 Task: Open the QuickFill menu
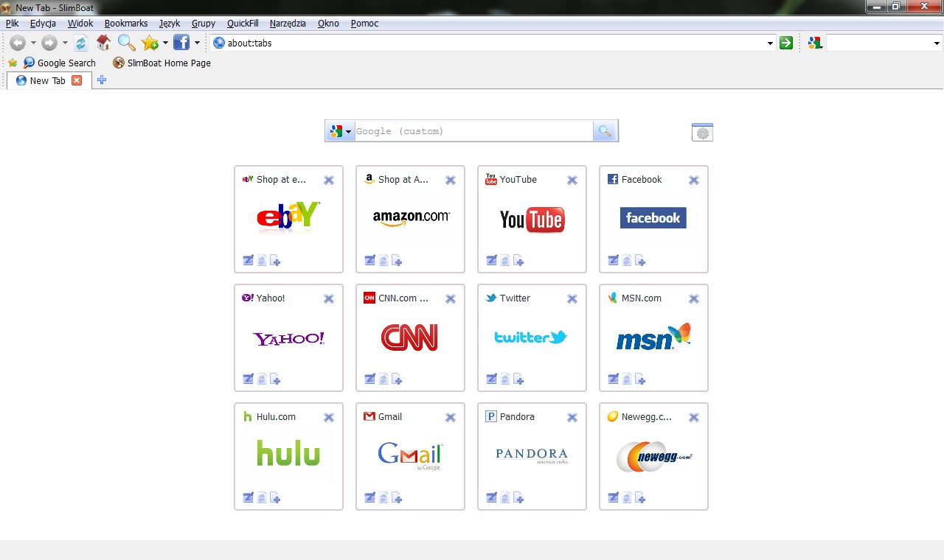(243, 24)
